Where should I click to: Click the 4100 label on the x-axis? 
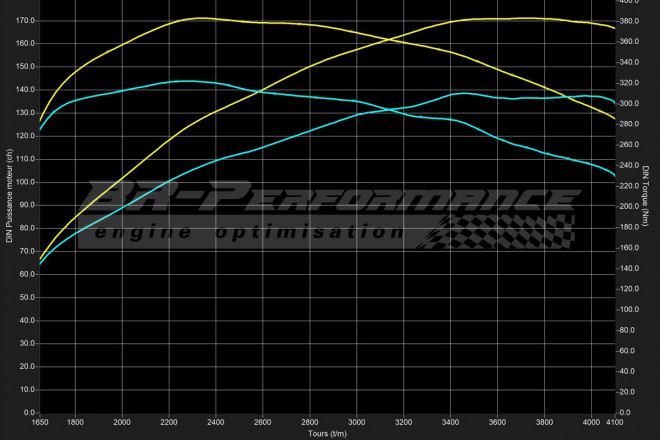tap(614, 423)
